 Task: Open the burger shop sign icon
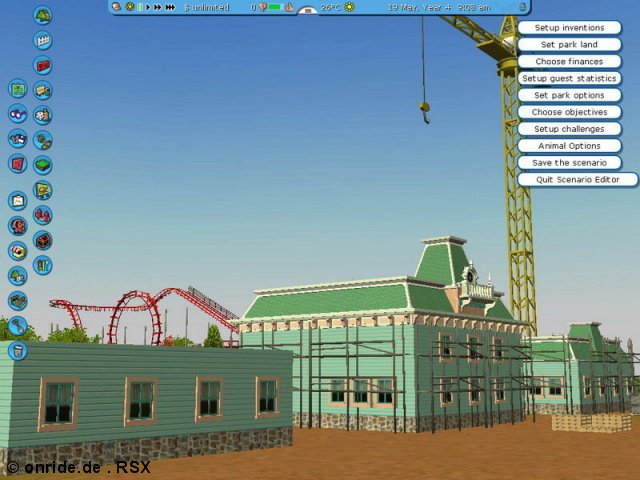[42, 190]
